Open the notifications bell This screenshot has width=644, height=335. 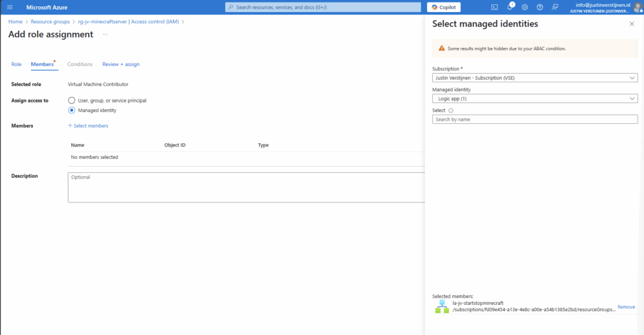point(510,7)
